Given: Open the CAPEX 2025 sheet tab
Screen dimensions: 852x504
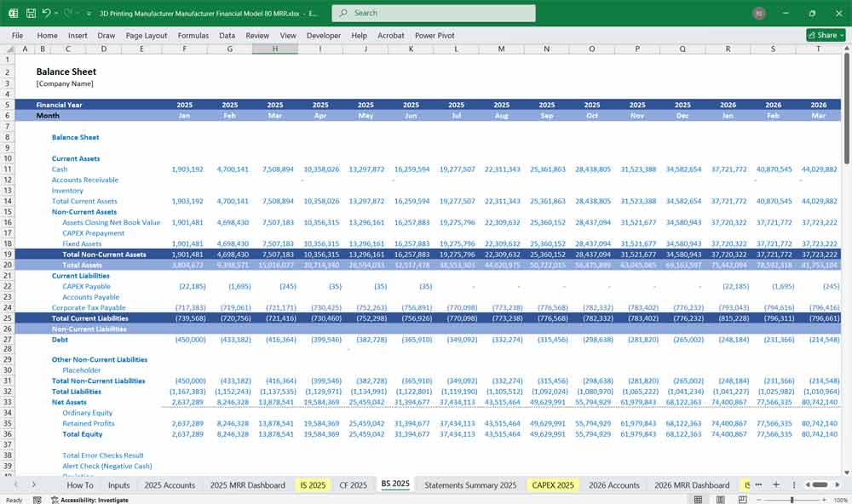Looking at the screenshot, I should 553,485.
